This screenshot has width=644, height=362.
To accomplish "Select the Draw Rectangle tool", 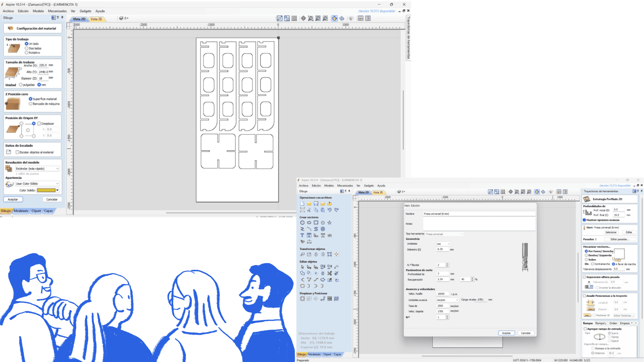I will point(316,223).
